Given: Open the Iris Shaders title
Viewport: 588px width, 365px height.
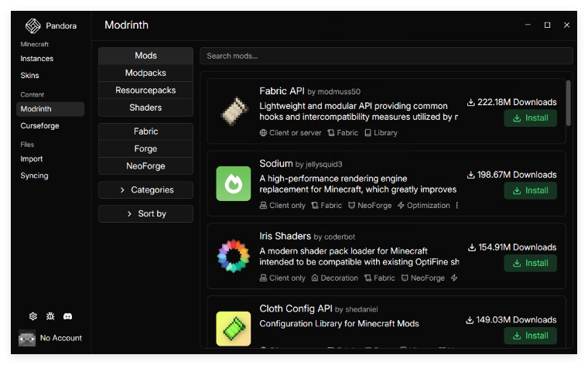Looking at the screenshot, I should tap(285, 236).
